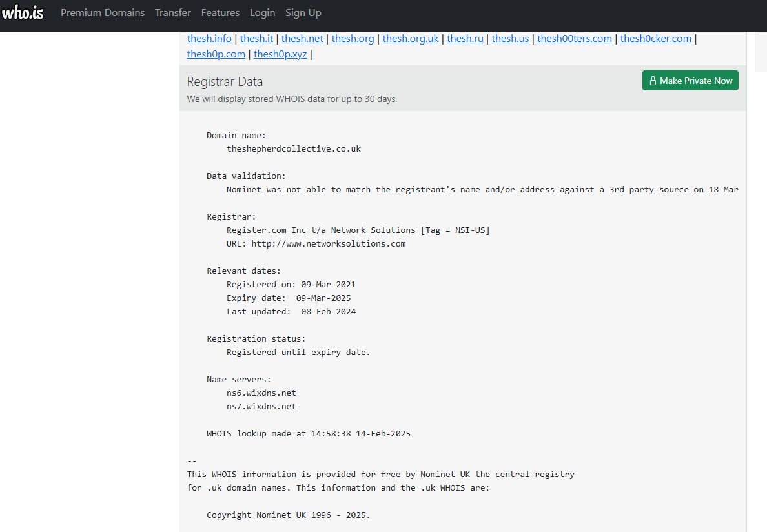Open the thesh.it domain link
This screenshot has height=532, width=767.
pyautogui.click(x=256, y=39)
